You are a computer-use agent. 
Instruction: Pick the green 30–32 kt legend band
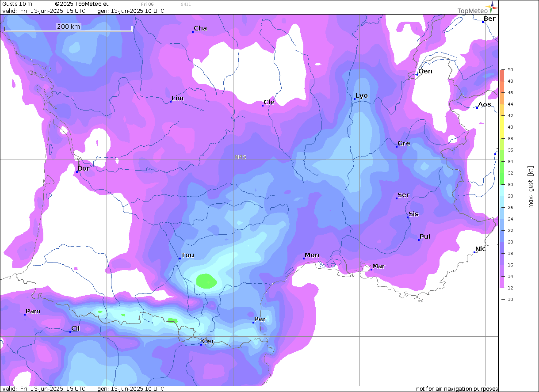click(x=502, y=179)
